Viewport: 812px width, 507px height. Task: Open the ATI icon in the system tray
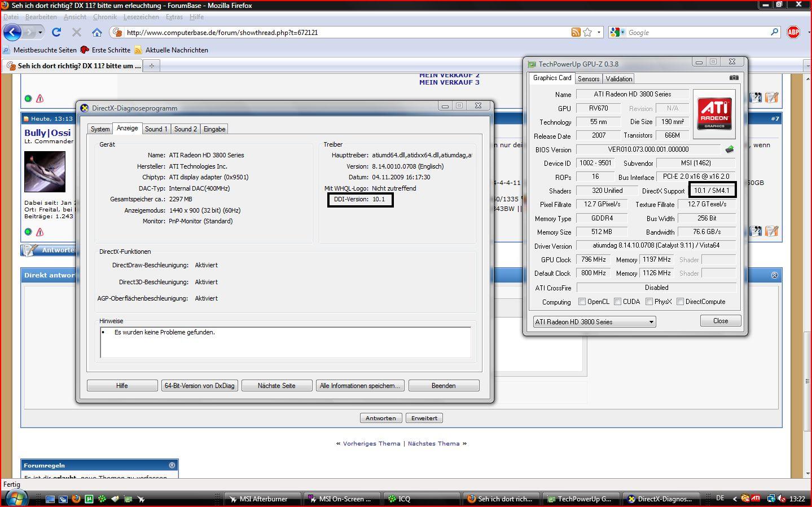click(x=756, y=499)
